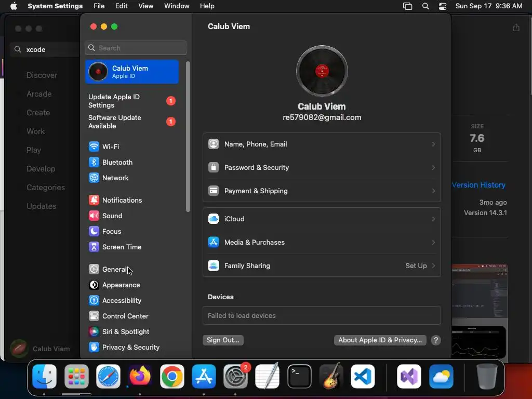Image resolution: width=532 pixels, height=399 pixels.
Task: Open iCloud settings row
Action: pos(322,219)
